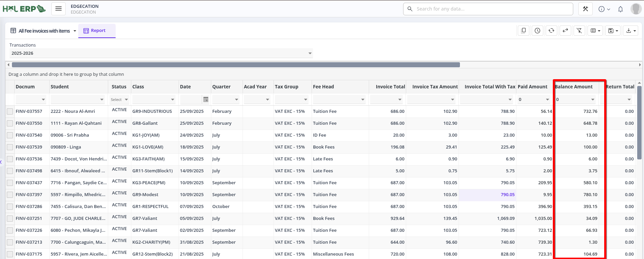Open the hamburger navigation menu
Image resolution: width=644 pixels, height=259 pixels.
point(59,9)
